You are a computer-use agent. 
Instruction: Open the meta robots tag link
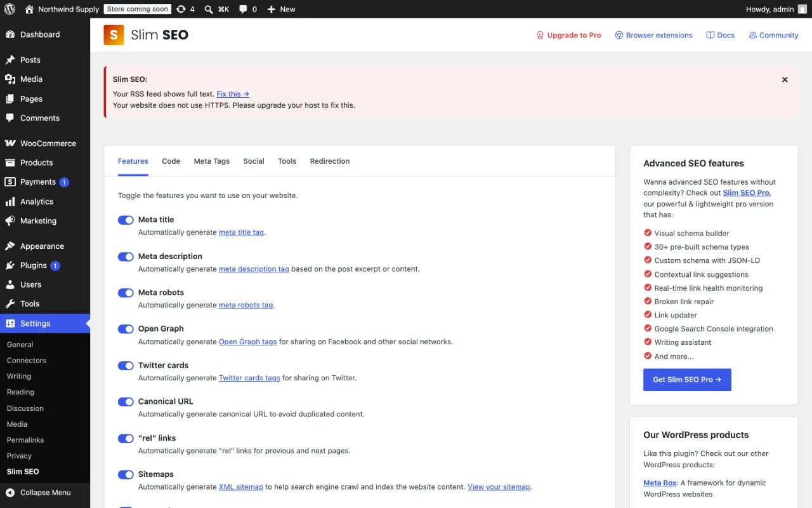(246, 305)
